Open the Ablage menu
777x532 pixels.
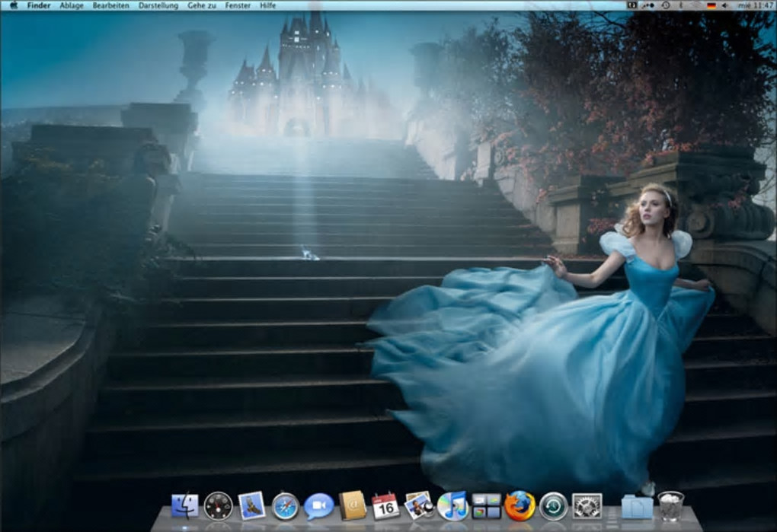[x=72, y=5]
